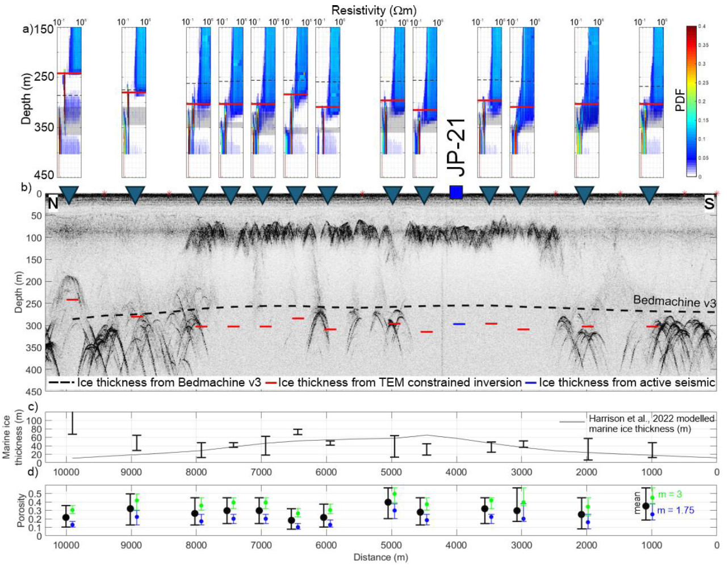This screenshot has width=728, height=572.
Task: Click the red asterisk marker beside the N label
Action: 104,193
